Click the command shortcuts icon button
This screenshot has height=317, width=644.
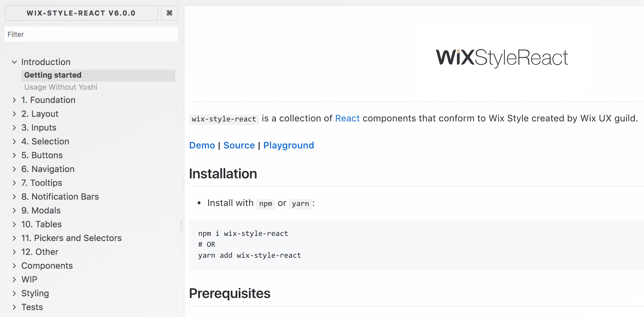[169, 13]
